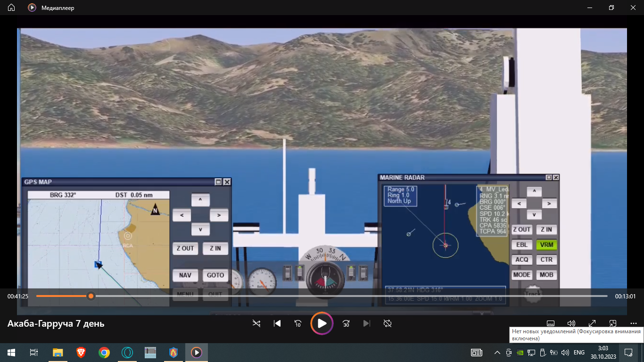Click Marine Radar pan left arrow
This screenshot has height=362, width=644.
point(519,204)
